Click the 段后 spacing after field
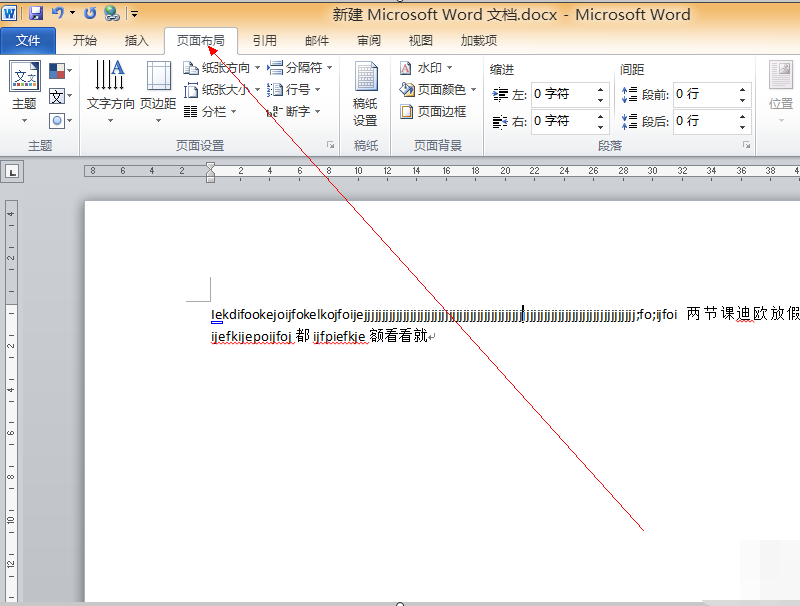800x606 pixels. coord(703,121)
